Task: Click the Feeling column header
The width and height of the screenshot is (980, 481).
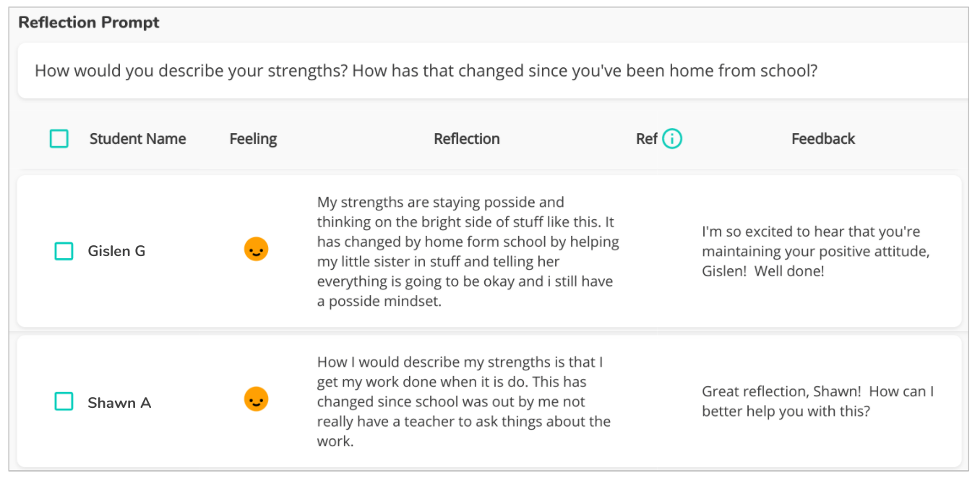Action: [x=253, y=138]
